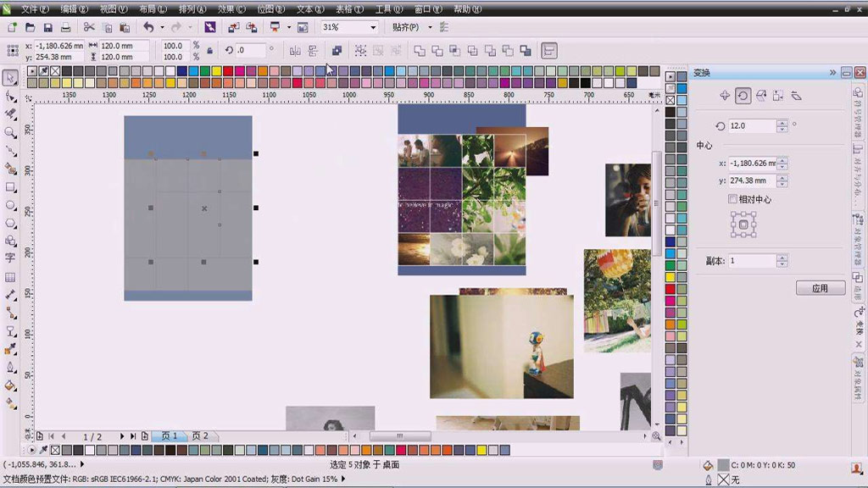The width and height of the screenshot is (868, 488).
Task: Click the center anchor point reference box
Action: tap(743, 225)
